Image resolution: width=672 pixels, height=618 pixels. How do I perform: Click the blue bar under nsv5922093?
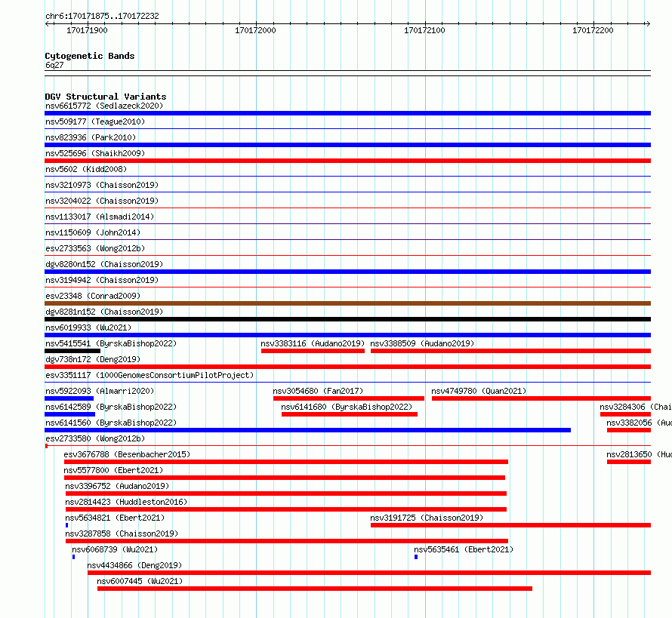pos(69,398)
